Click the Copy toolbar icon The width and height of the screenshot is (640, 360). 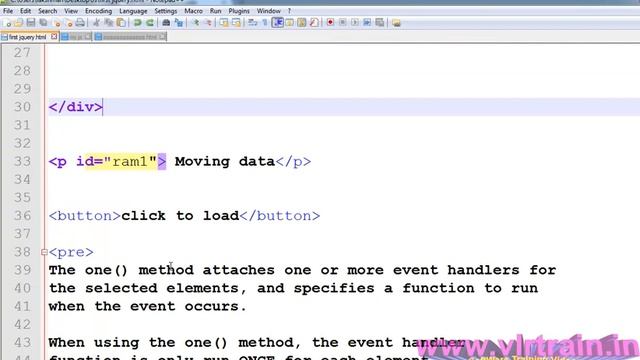coord(109,23)
